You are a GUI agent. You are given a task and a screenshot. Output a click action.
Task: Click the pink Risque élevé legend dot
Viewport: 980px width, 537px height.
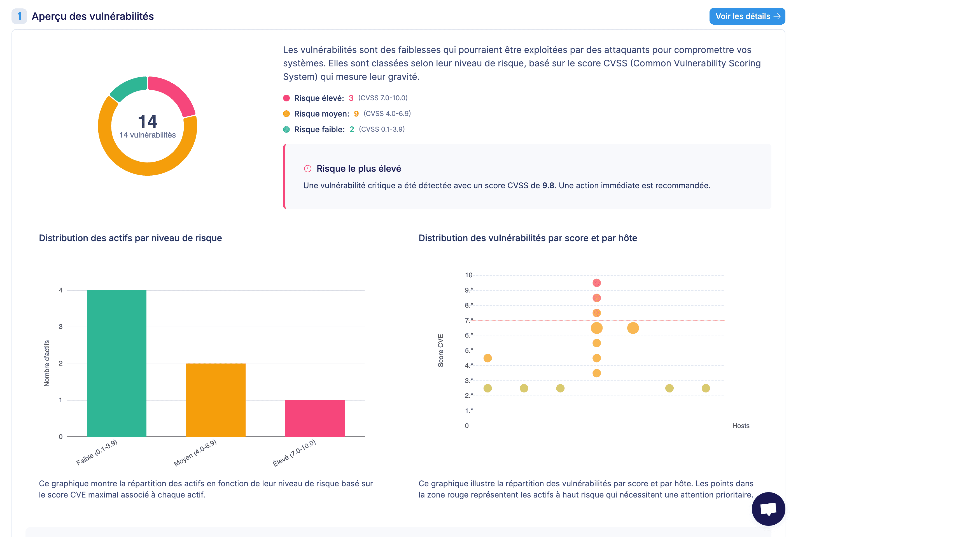[286, 98]
